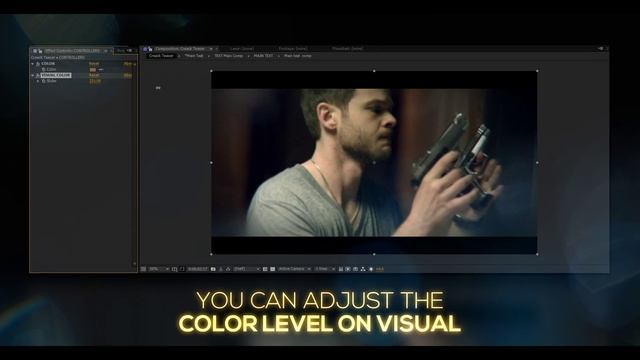Open the composition name dropdown arrow
The width and height of the screenshot is (640, 360).
click(211, 49)
